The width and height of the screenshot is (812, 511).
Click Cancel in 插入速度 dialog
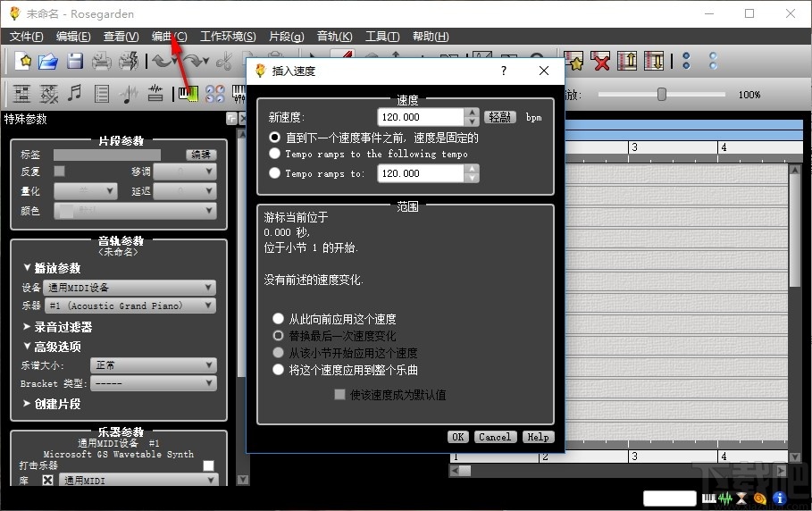coord(495,437)
